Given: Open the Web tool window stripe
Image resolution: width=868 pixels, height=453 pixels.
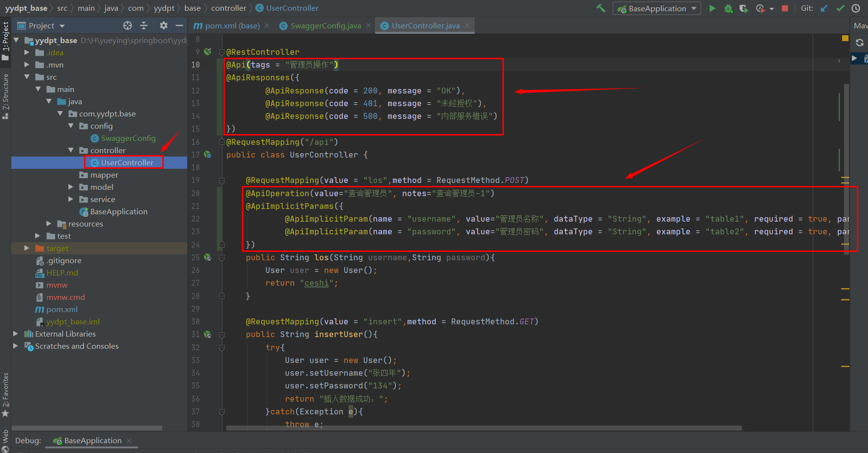Looking at the screenshot, I should pyautogui.click(x=5, y=441).
